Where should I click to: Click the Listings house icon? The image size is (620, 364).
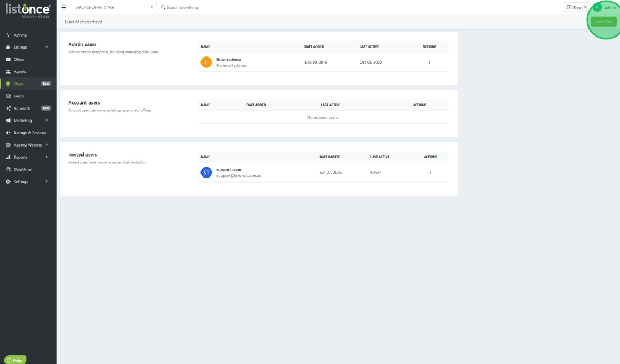coord(8,47)
